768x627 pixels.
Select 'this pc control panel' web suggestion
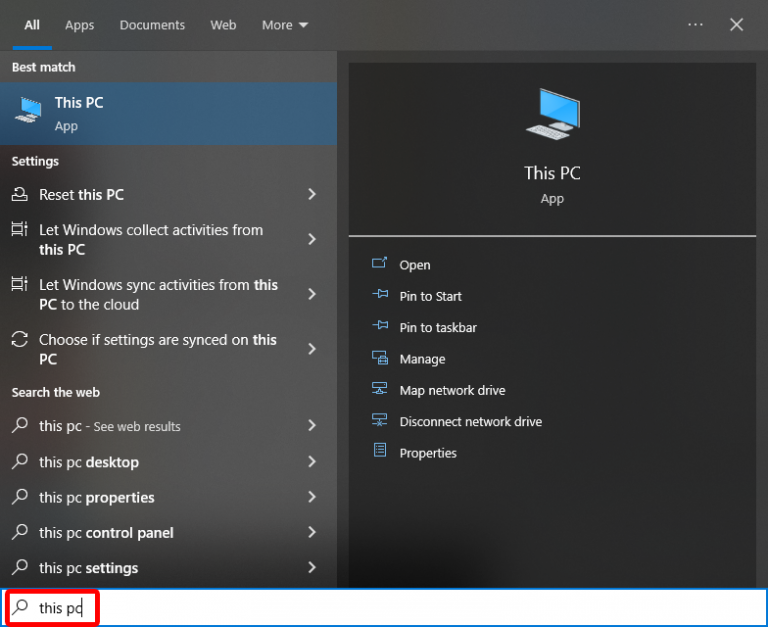click(x=168, y=532)
